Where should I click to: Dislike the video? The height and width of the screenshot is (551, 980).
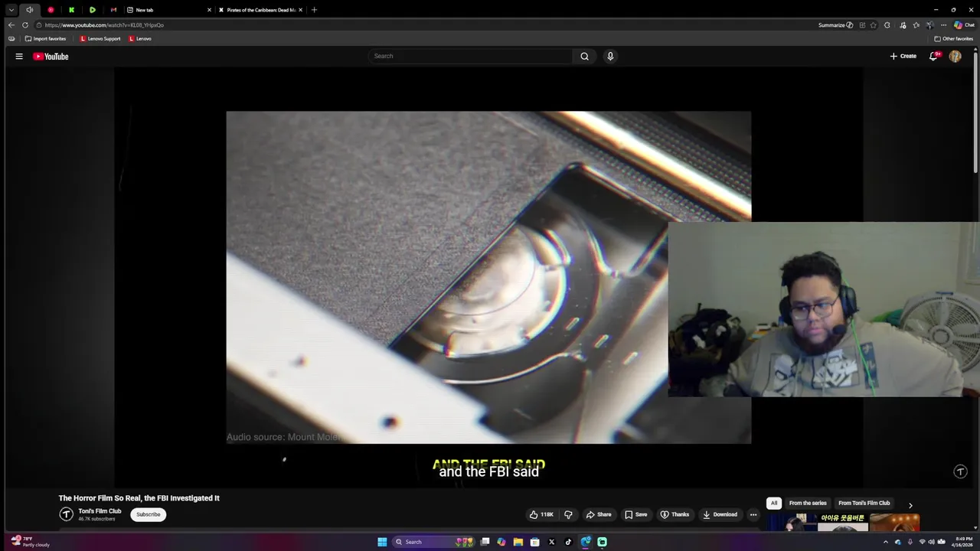[x=568, y=514]
